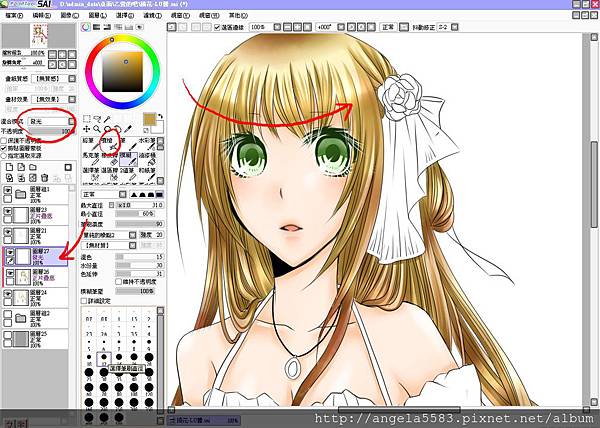Viewport: 600px width, 428px height.
Task: Hide layer 圖層24 with eye icon
Action: [x=8, y=294]
